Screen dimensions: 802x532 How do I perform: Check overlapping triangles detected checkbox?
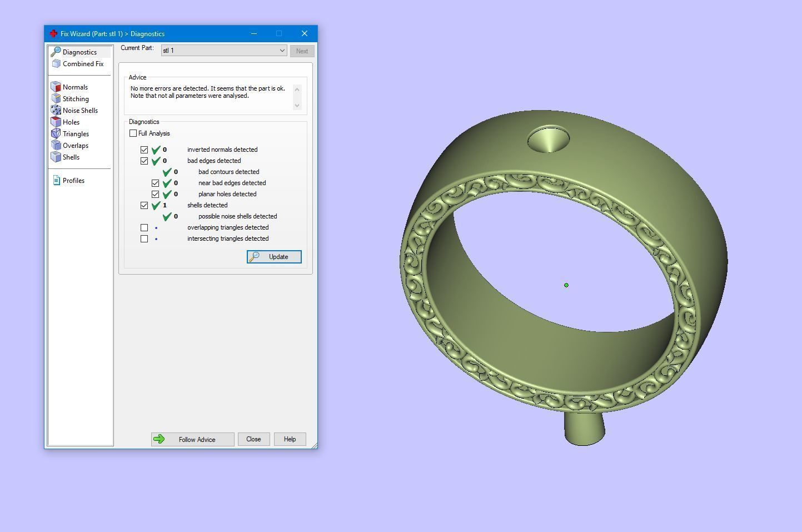point(144,227)
